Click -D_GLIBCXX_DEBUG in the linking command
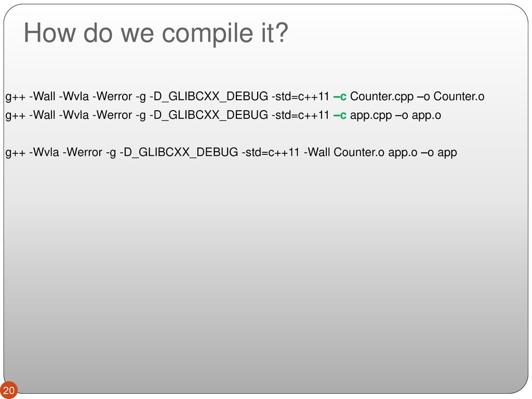Viewport: 532px width, 399px height. (179, 153)
